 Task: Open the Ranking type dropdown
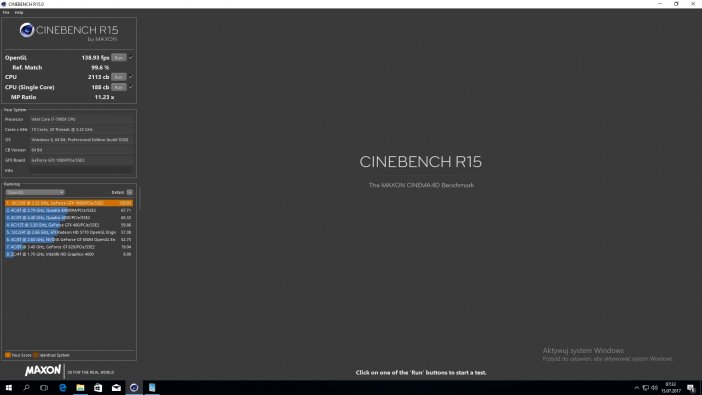click(x=35, y=192)
